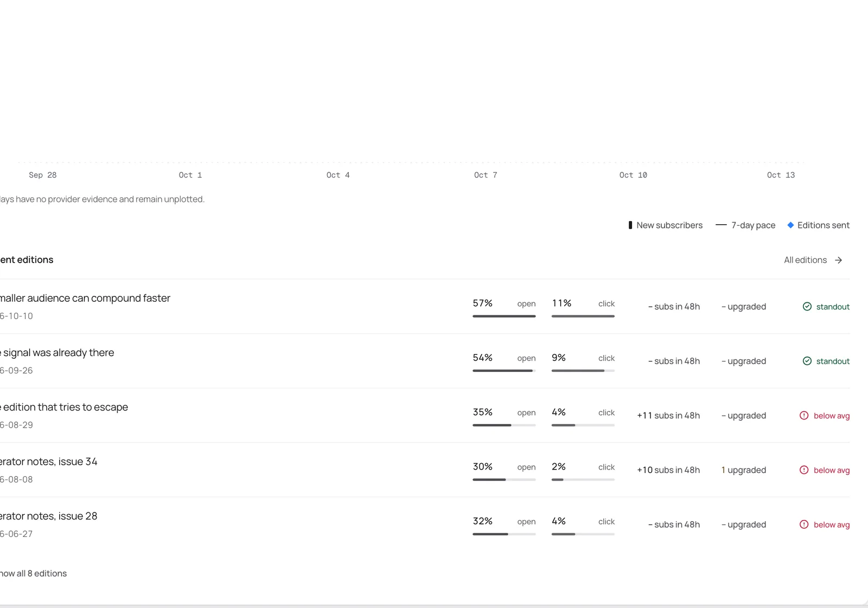Click the below avg label on the 6-06-27 row
Viewport: 868px width, 608px height.
[832, 524]
